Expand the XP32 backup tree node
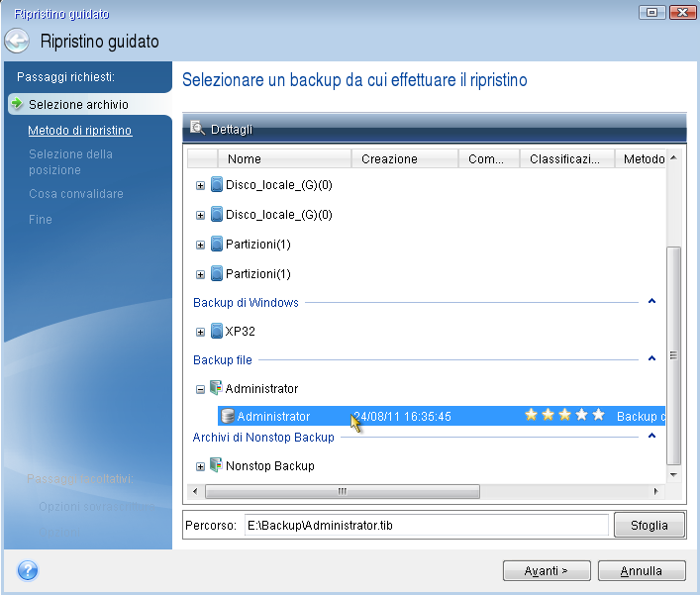 201,332
